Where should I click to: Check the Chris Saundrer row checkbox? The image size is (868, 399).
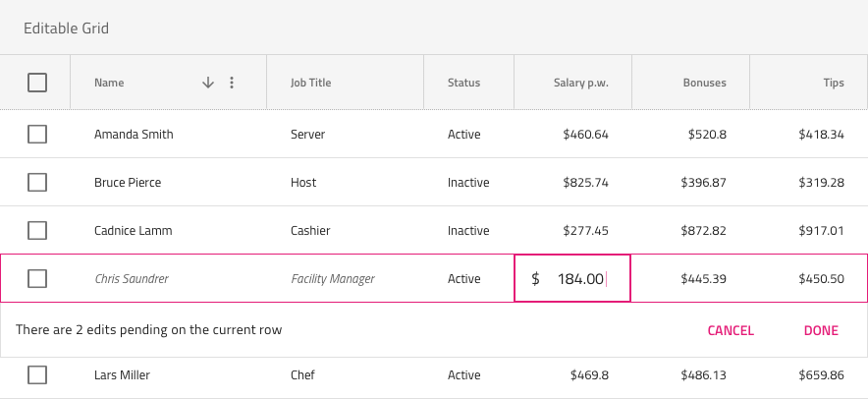point(37,279)
